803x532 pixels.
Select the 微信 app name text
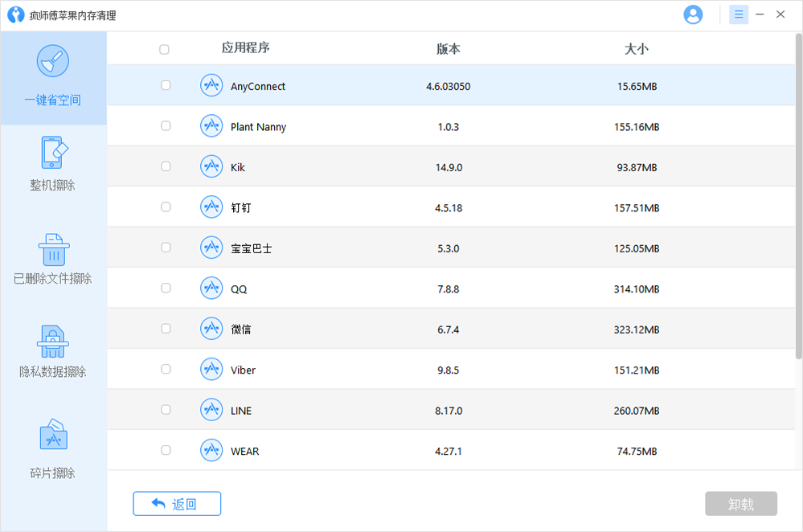pyautogui.click(x=240, y=329)
